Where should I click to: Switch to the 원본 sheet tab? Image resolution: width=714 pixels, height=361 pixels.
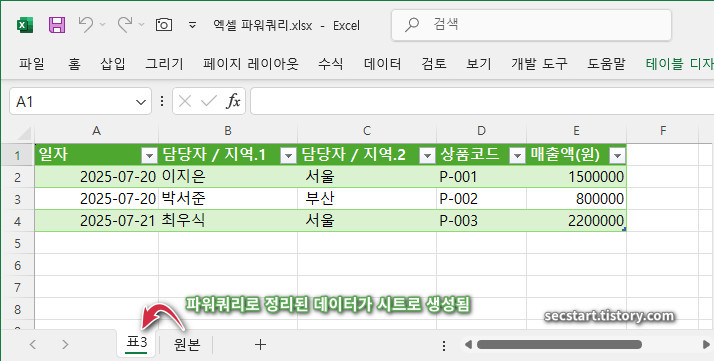pyautogui.click(x=187, y=344)
